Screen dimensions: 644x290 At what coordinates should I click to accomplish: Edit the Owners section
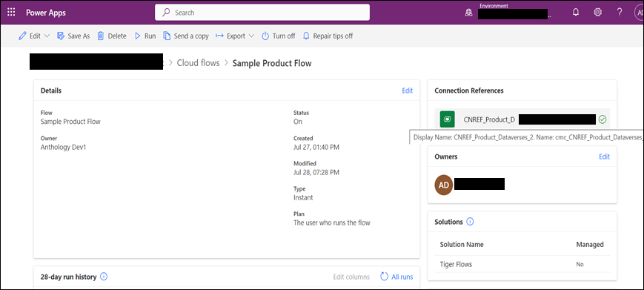pyautogui.click(x=604, y=156)
